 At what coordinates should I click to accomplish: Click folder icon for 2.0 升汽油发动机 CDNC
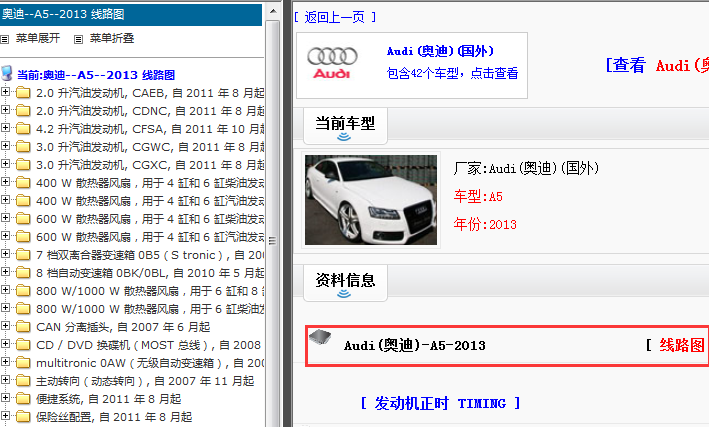click(x=23, y=111)
